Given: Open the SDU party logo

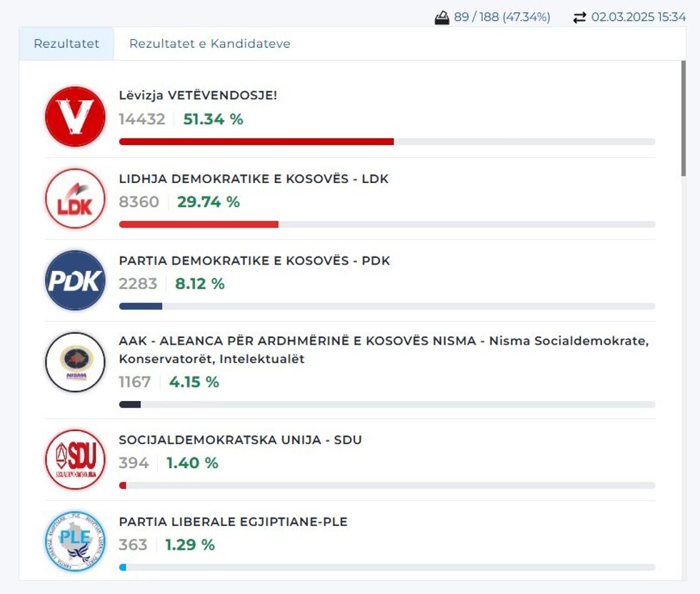Looking at the screenshot, I should [75, 459].
